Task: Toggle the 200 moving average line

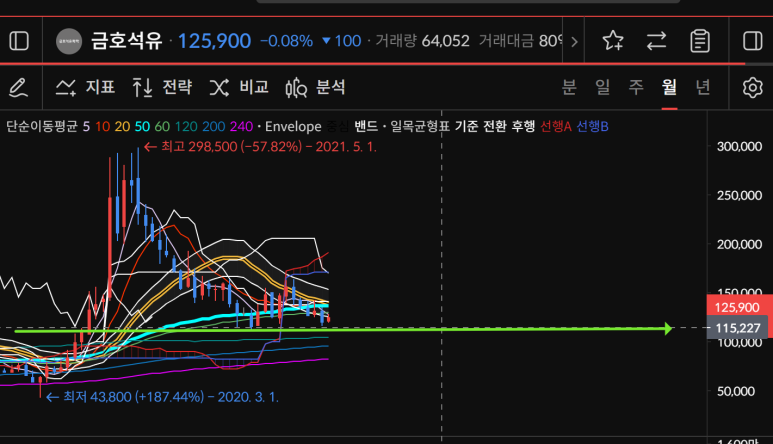Action: (213, 127)
